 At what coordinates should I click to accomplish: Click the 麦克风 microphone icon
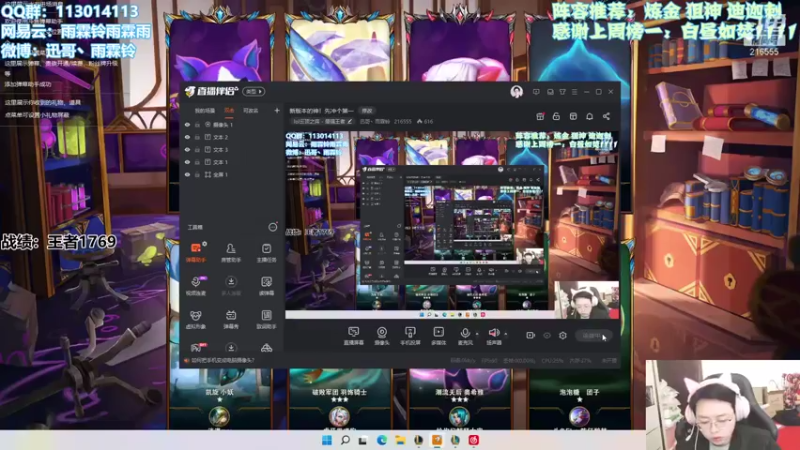tap(465, 333)
